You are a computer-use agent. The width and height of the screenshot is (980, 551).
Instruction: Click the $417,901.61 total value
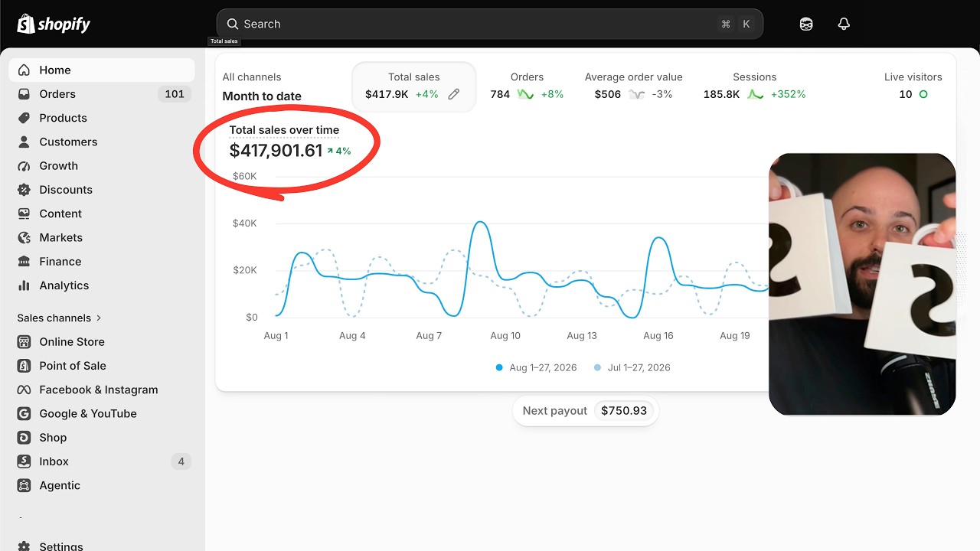(x=276, y=151)
